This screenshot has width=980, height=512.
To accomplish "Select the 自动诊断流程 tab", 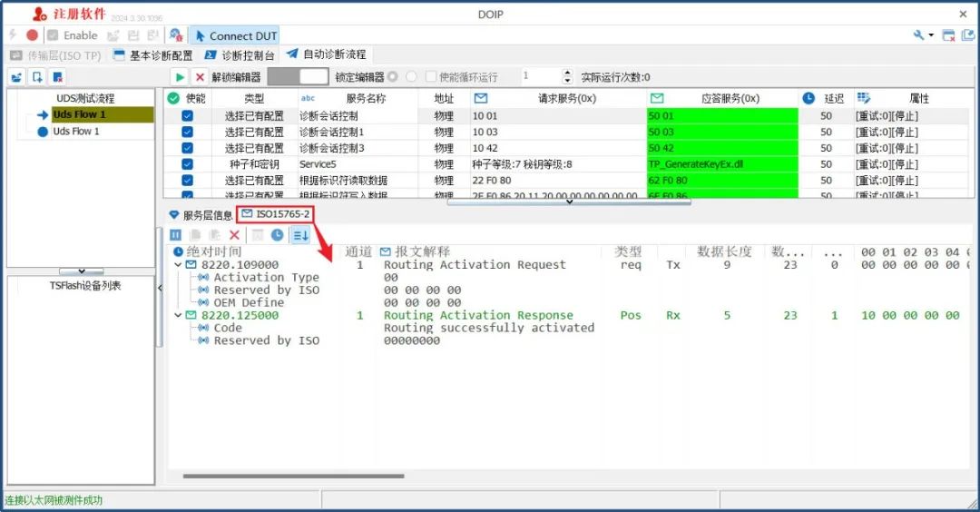I will point(327,54).
